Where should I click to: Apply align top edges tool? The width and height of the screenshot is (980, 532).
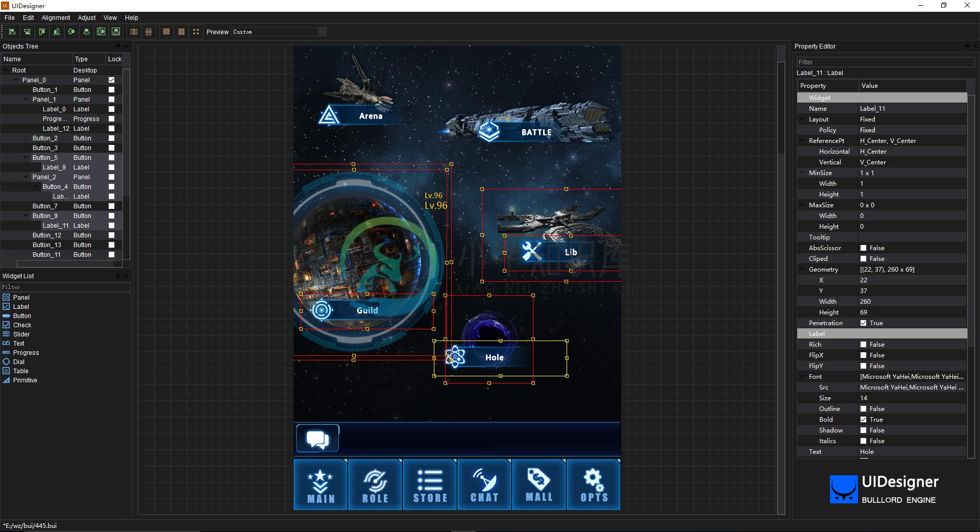pos(42,32)
